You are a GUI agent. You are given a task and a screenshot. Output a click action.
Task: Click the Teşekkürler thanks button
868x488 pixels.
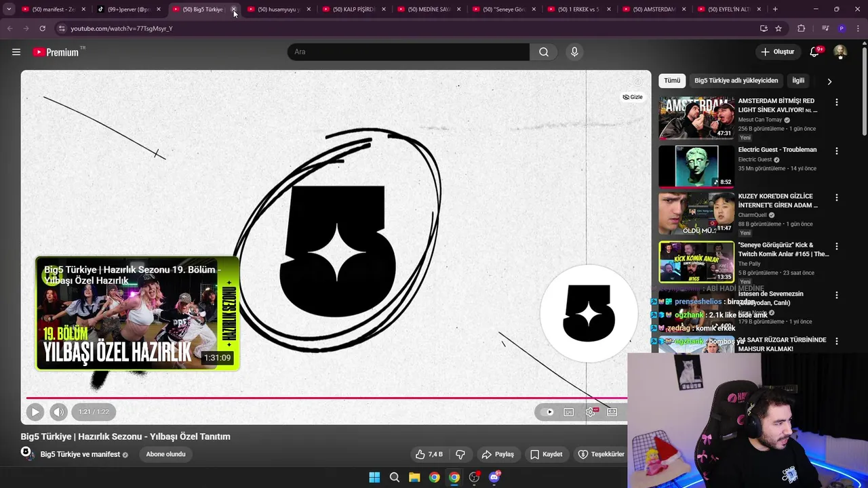point(599,454)
